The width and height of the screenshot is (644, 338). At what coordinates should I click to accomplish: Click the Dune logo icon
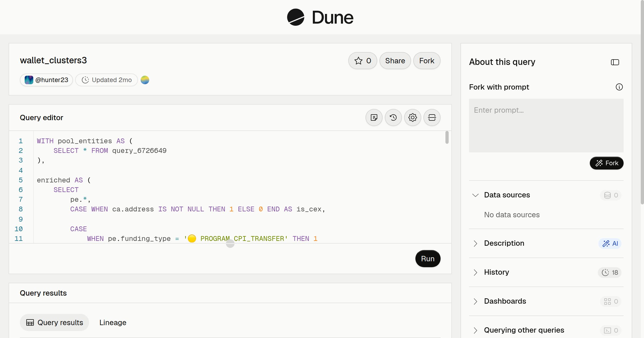(x=296, y=17)
